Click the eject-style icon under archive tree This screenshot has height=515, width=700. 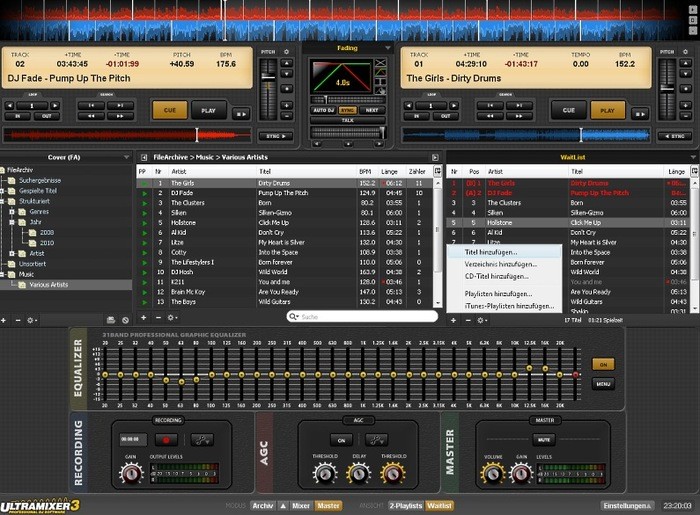[111, 320]
